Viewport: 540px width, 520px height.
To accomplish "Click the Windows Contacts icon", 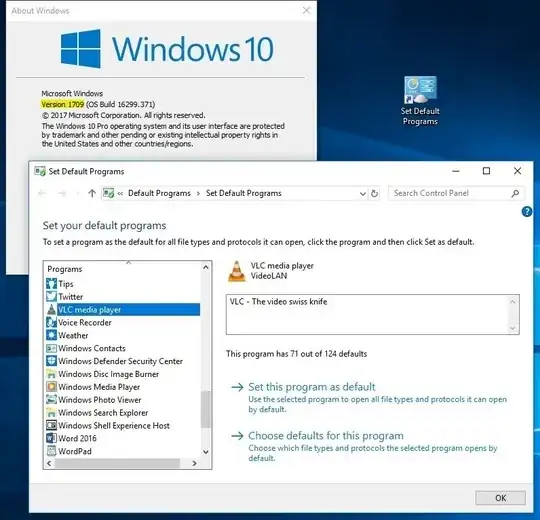I will pyautogui.click(x=51, y=348).
